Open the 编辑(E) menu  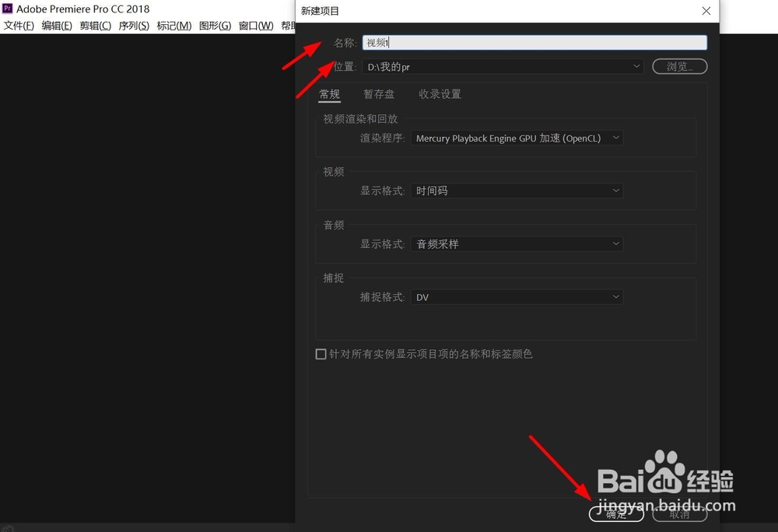click(57, 26)
